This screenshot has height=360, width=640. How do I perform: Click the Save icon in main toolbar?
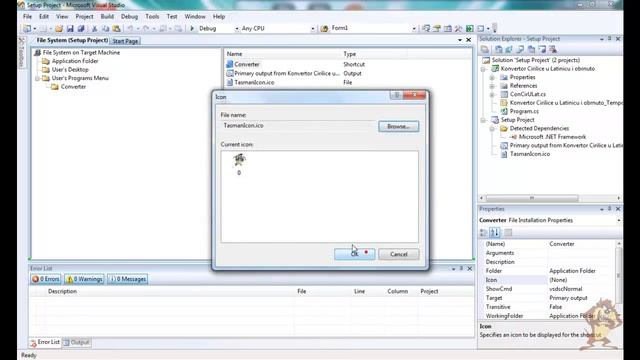(x=70, y=29)
